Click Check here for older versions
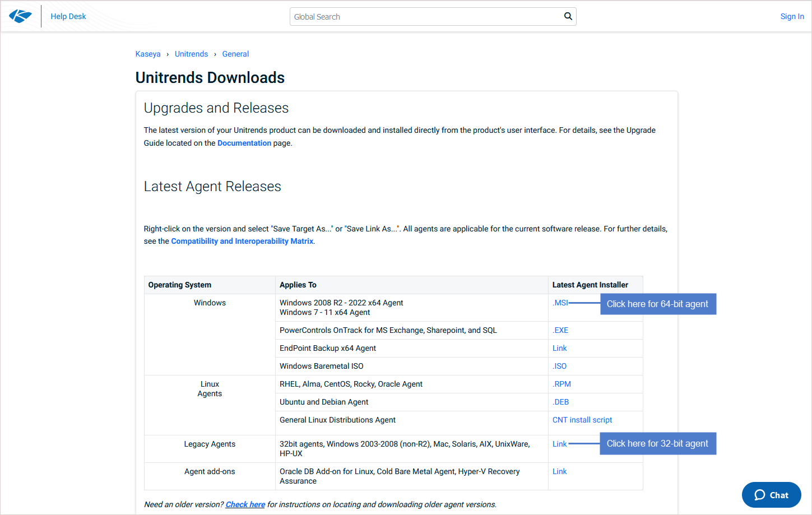 coord(245,504)
